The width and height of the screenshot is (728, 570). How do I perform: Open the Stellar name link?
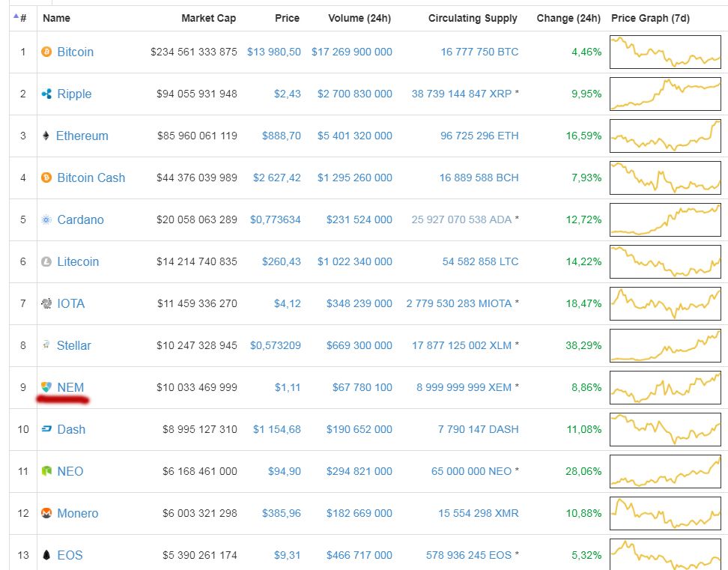pos(74,345)
